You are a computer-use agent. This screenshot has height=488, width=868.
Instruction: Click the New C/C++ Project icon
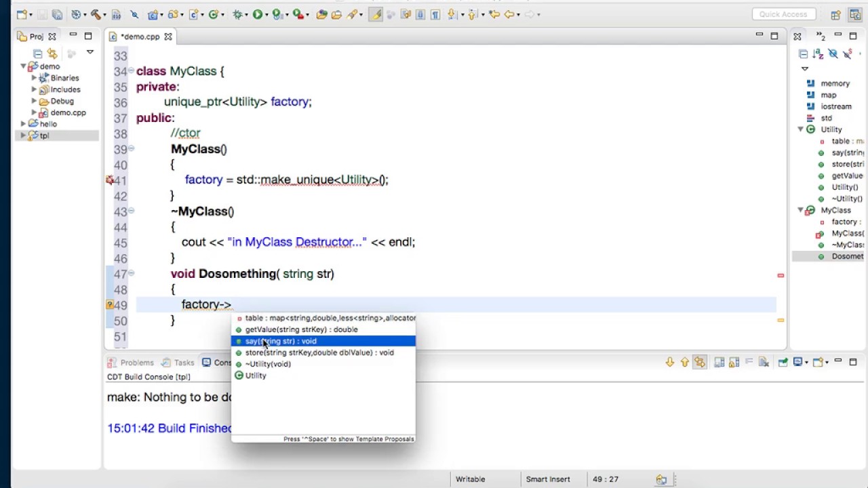click(x=153, y=14)
